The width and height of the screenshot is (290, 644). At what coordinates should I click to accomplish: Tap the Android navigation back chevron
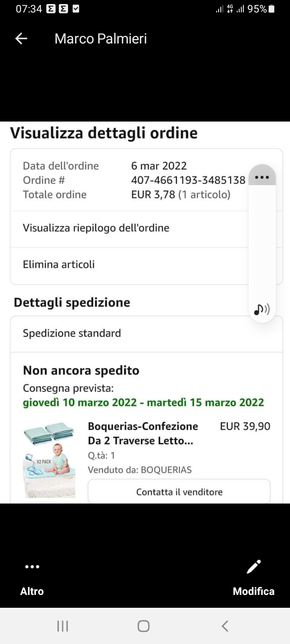coord(225,626)
